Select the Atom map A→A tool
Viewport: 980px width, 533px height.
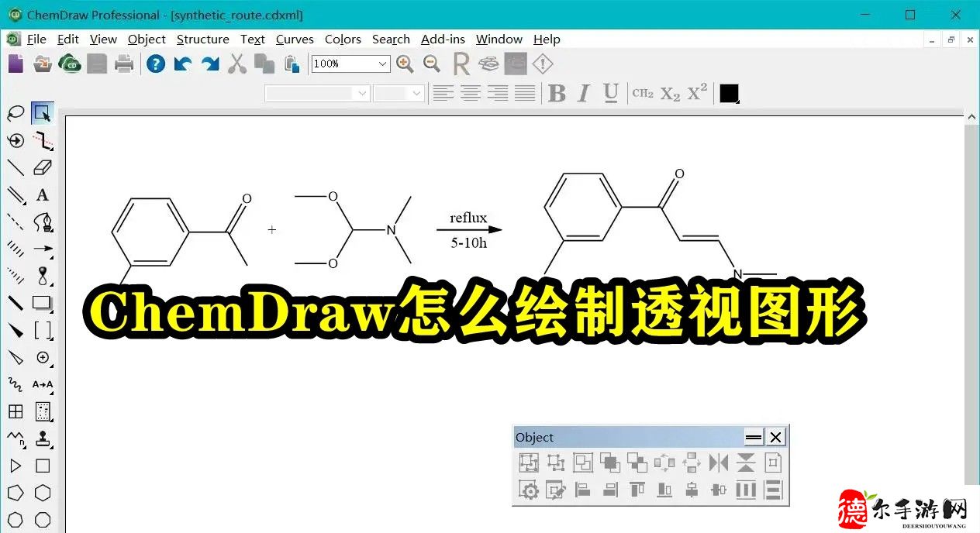[x=43, y=384]
